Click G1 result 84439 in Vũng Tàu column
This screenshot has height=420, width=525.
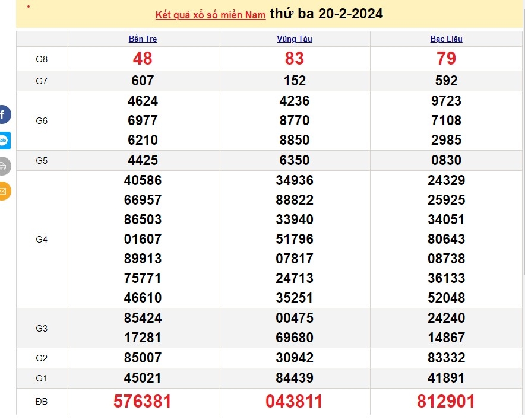(294, 378)
